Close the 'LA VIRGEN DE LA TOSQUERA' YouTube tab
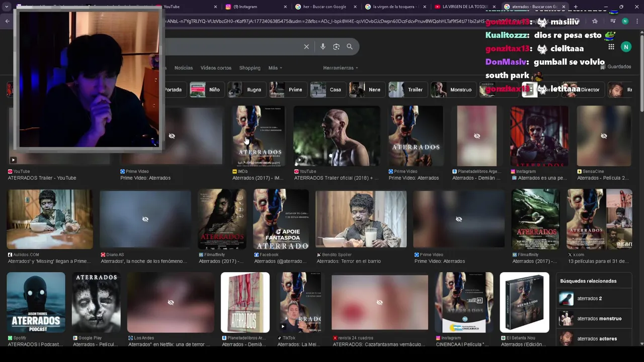 click(x=494, y=7)
